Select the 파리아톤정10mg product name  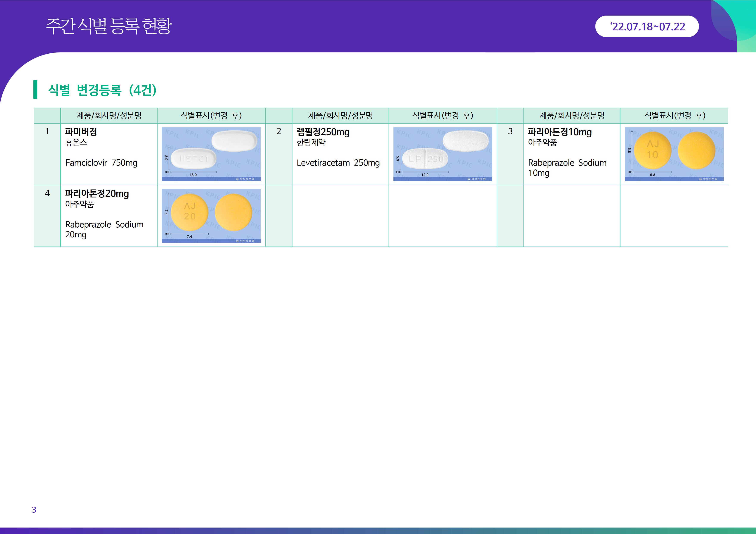(x=560, y=132)
